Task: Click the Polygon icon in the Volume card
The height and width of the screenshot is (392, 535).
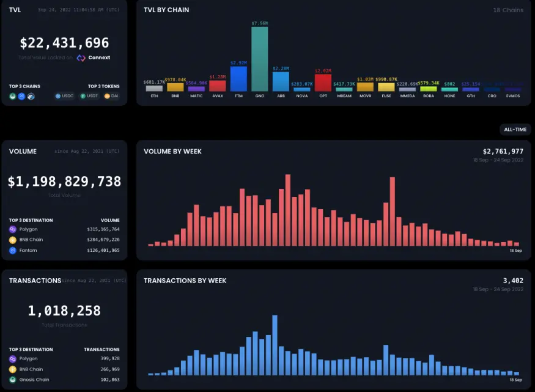Action: (13, 229)
